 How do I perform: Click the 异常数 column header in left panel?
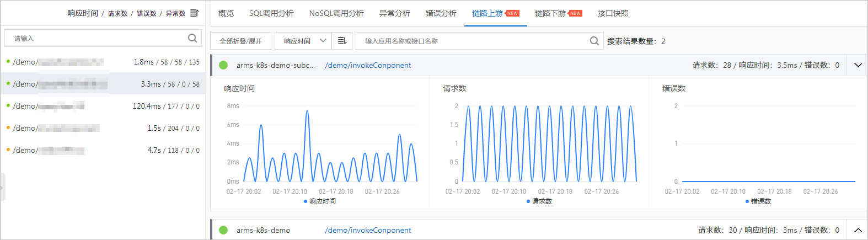pyautogui.click(x=175, y=13)
